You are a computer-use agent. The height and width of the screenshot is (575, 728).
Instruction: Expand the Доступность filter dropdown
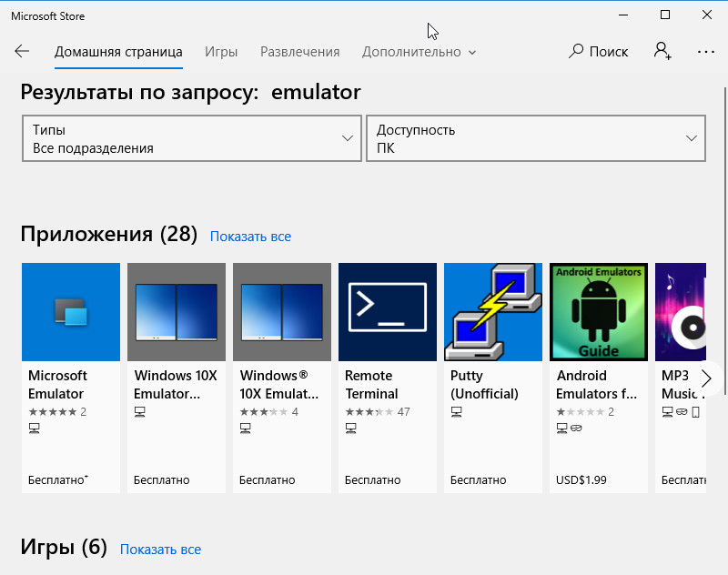click(x=536, y=138)
